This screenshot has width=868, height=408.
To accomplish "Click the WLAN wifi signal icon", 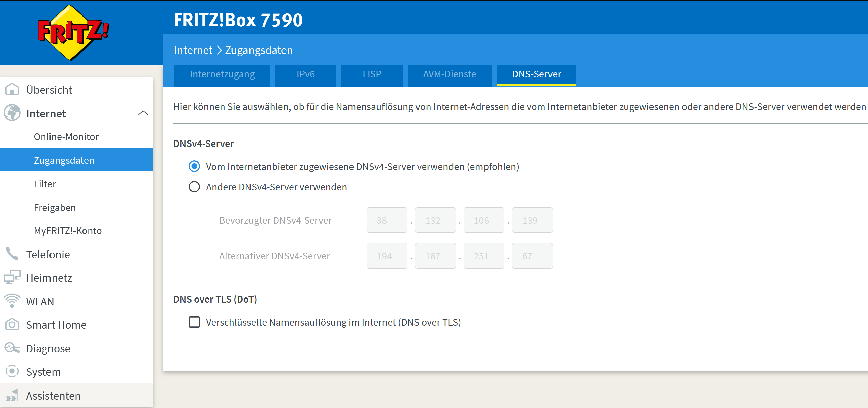I will pos(12,301).
